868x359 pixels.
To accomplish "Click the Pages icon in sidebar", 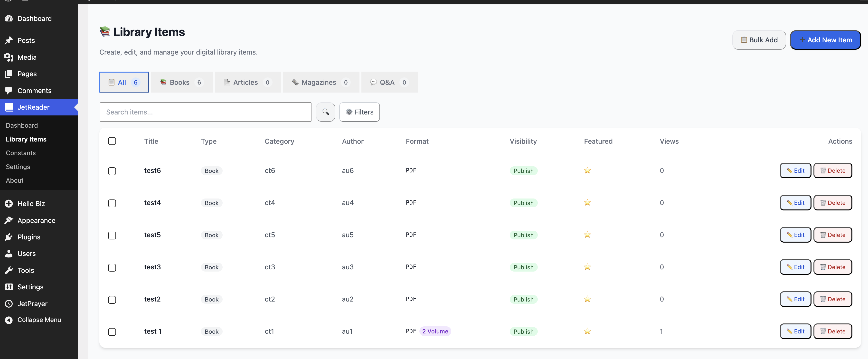I will 9,74.
